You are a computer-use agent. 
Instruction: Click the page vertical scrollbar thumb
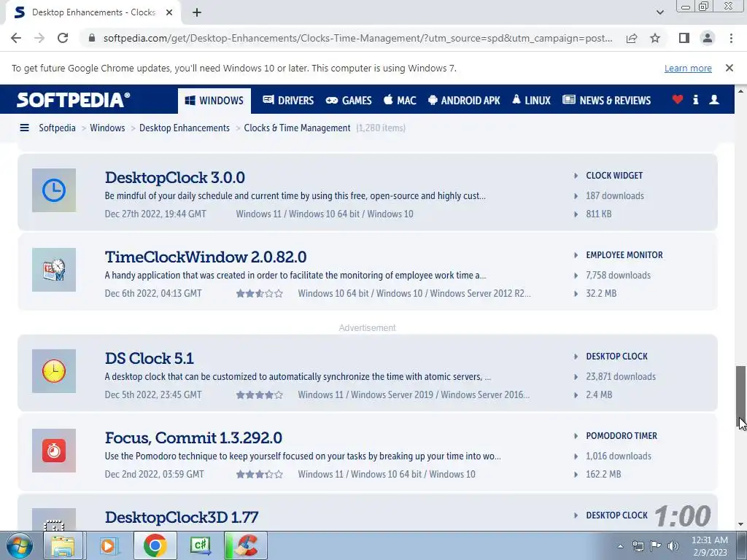(x=741, y=397)
